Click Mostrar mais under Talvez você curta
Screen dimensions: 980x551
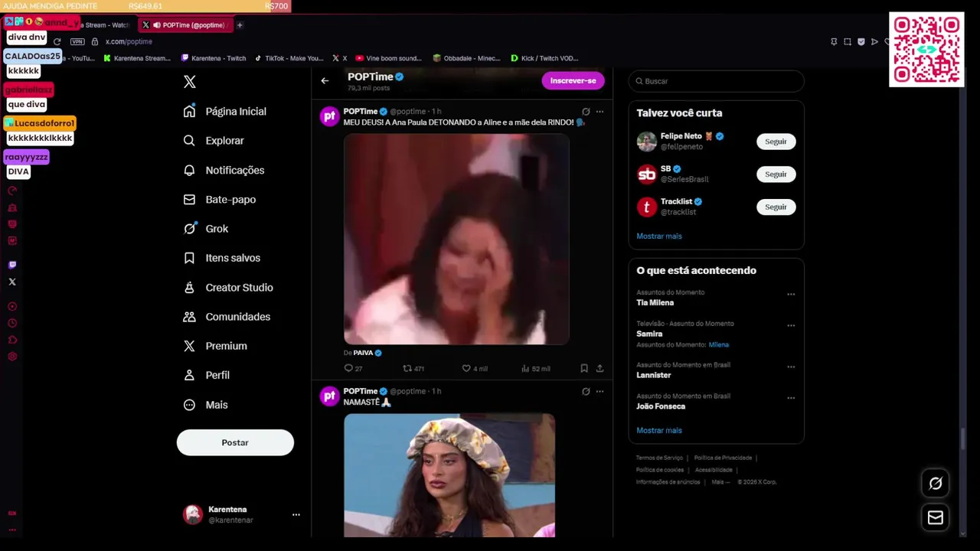(x=659, y=236)
